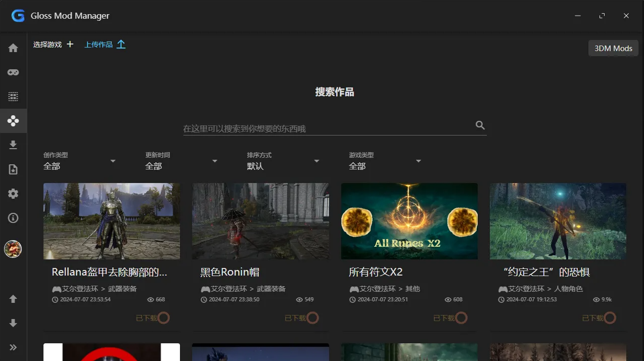Screen dimensions: 644x361
Task: Open your user avatar in the sidebar
Action: 13,249
